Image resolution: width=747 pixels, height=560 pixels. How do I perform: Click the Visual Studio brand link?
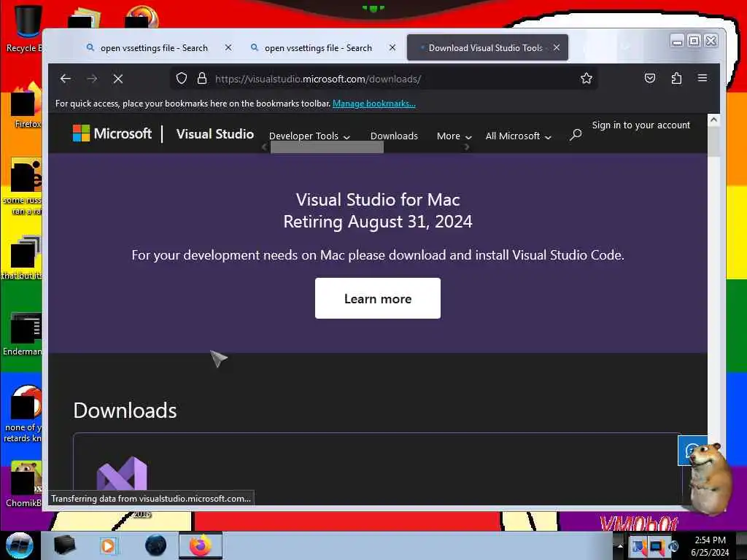coord(215,134)
